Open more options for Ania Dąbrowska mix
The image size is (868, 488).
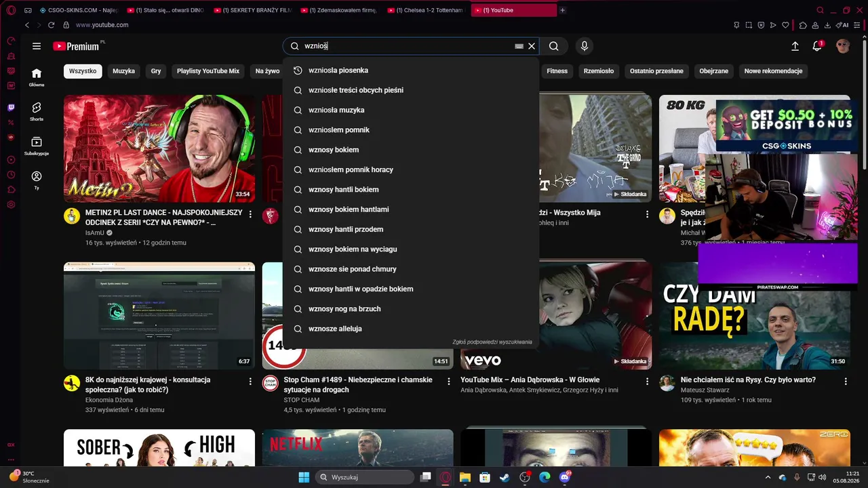647,382
